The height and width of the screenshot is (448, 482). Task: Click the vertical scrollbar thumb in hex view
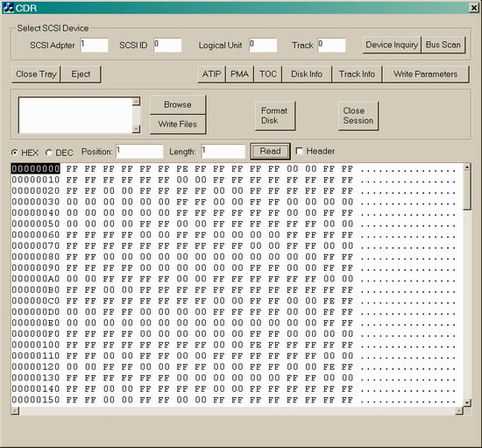click(467, 190)
